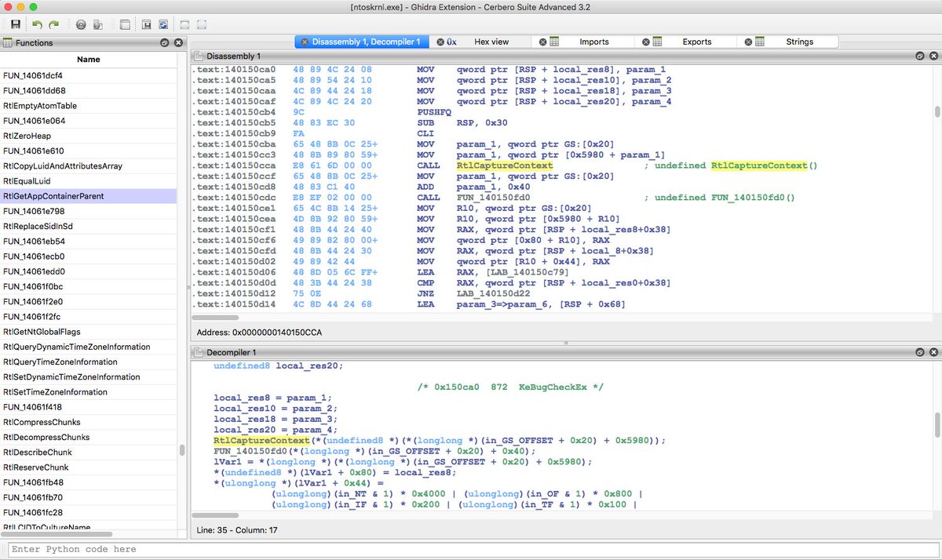Focus the Python code input field
This screenshot has height=560, width=942.
471,549
